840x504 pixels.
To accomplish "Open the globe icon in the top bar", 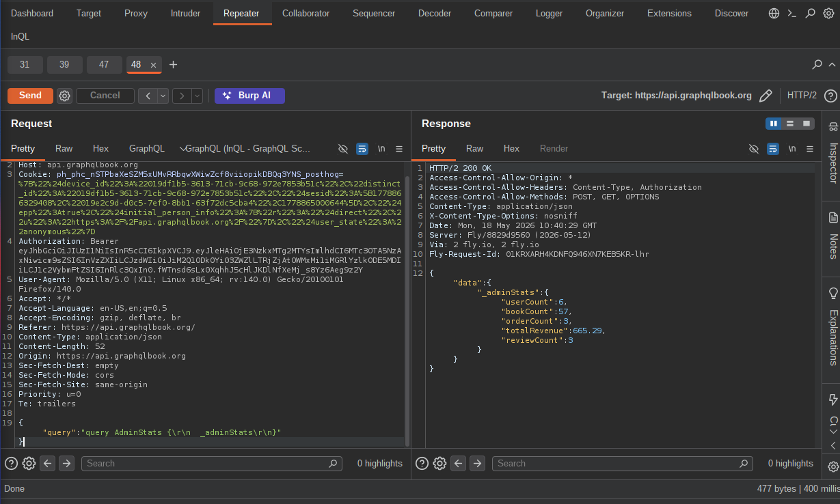I will point(774,13).
